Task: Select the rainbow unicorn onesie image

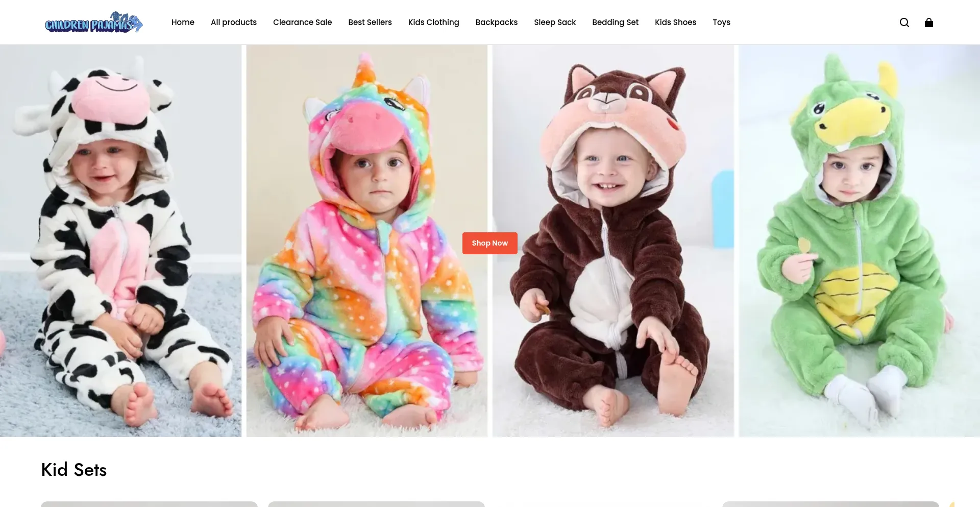Action: (367, 241)
